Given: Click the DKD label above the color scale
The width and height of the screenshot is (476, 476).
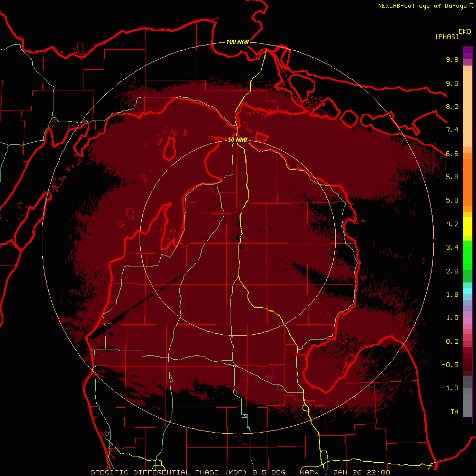Looking at the screenshot, I should click(x=465, y=32).
